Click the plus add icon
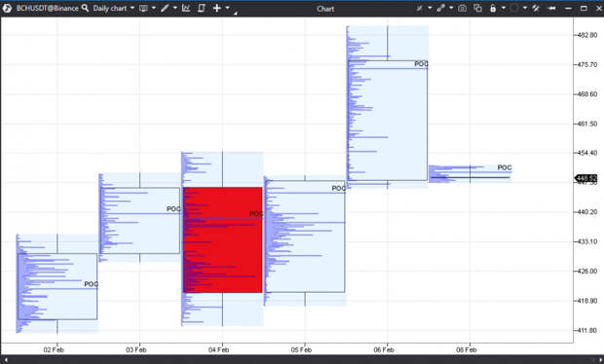The image size is (604, 364). click(x=217, y=8)
